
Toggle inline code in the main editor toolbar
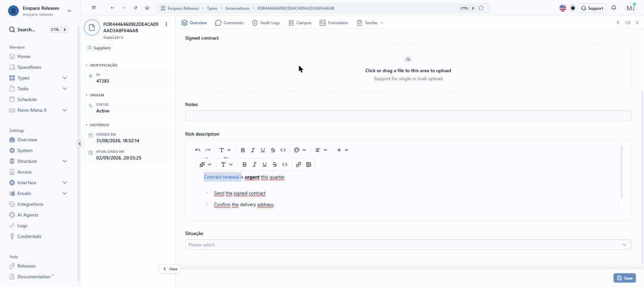tap(283, 150)
